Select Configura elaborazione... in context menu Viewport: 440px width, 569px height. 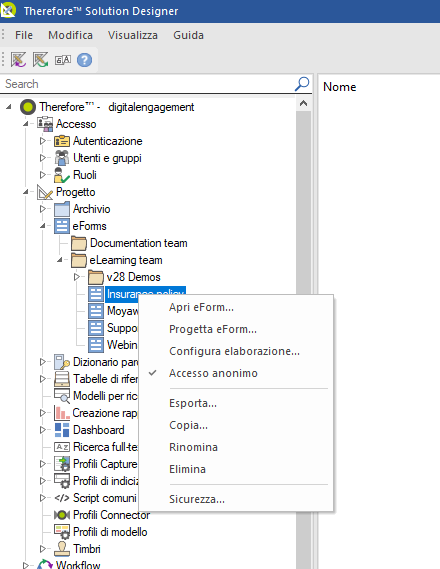(x=234, y=351)
